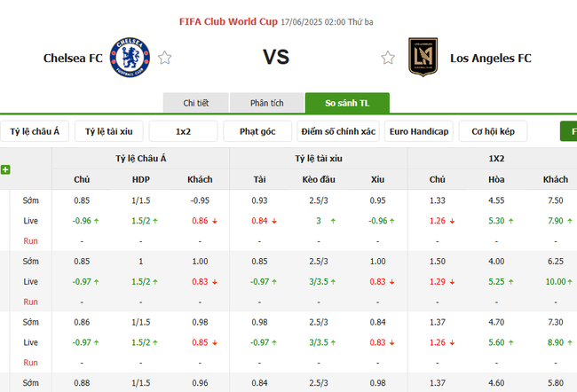Show Euro Handicap odds

click(x=419, y=132)
